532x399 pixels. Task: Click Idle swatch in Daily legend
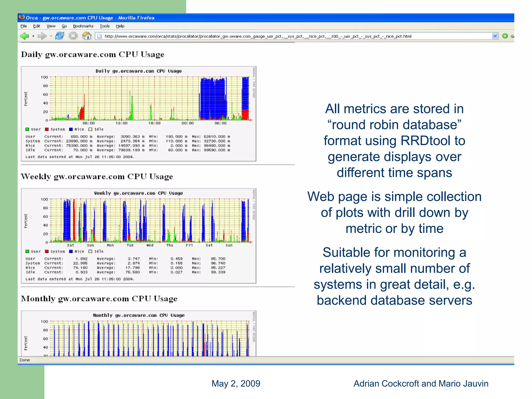click(90, 129)
